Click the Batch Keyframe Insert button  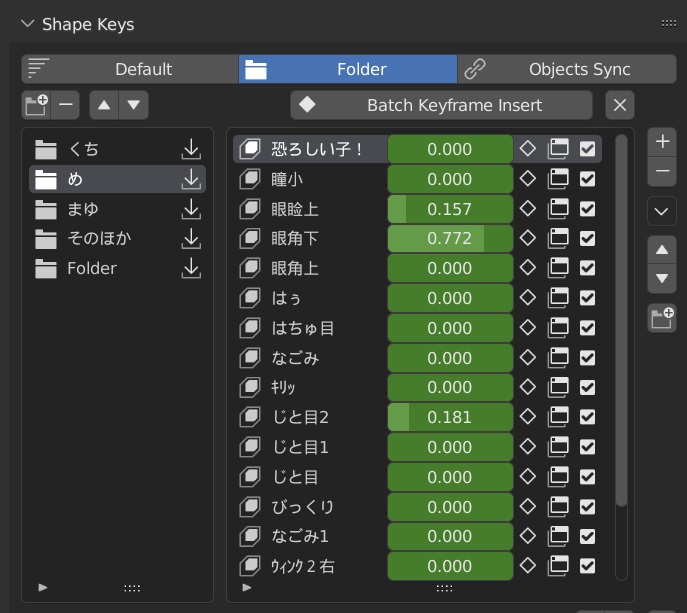tap(442, 105)
